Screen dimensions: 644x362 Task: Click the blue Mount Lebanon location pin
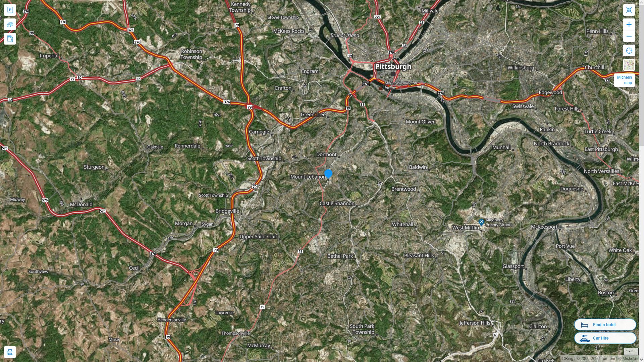click(x=328, y=174)
